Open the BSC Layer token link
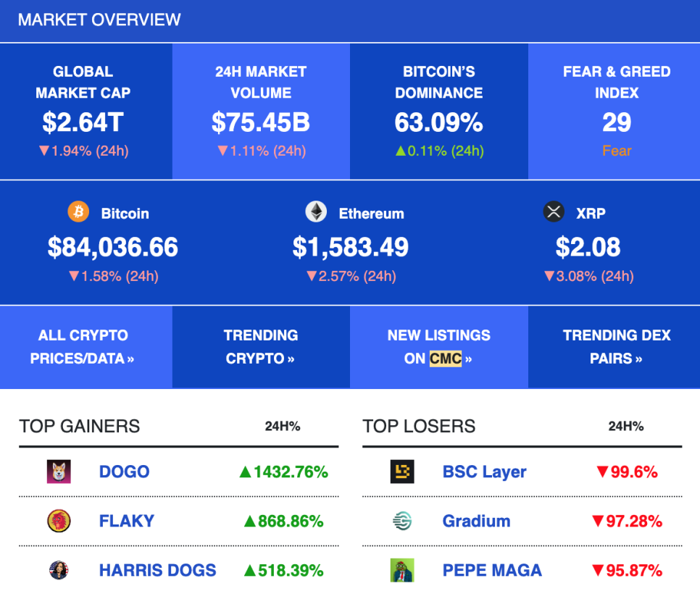Screen dimensions: 700x607 coord(484,472)
